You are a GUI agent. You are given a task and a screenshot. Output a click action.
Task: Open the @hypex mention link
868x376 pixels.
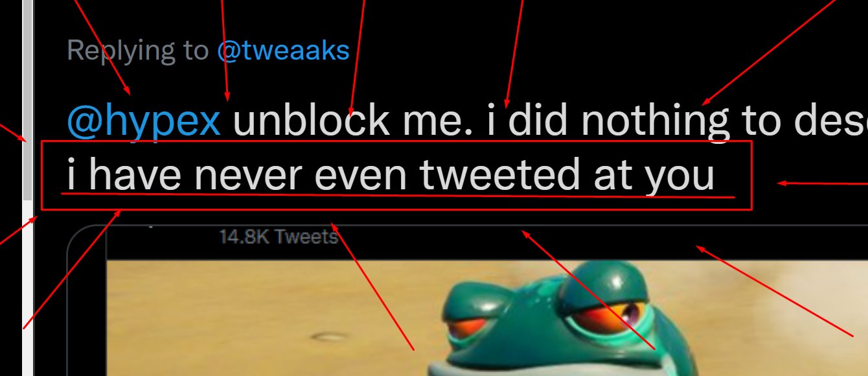pyautogui.click(x=144, y=121)
